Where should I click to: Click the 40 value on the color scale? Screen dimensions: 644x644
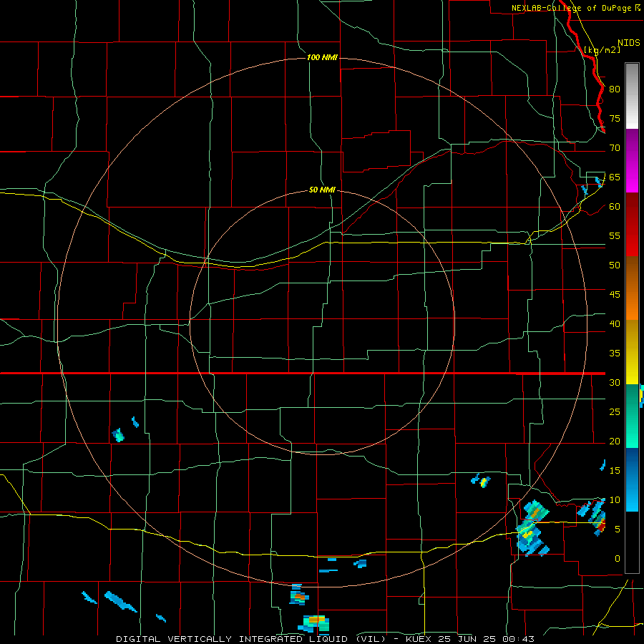[615, 323]
